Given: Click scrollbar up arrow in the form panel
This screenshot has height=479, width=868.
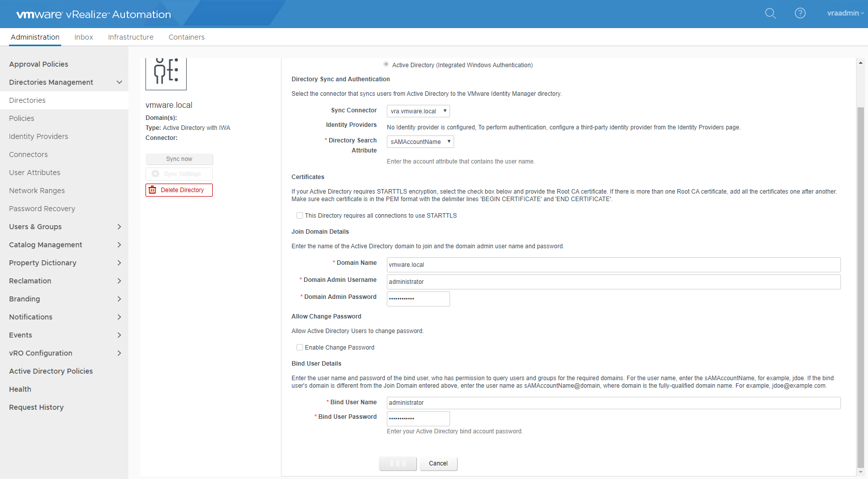Looking at the screenshot, I should pos(860,63).
